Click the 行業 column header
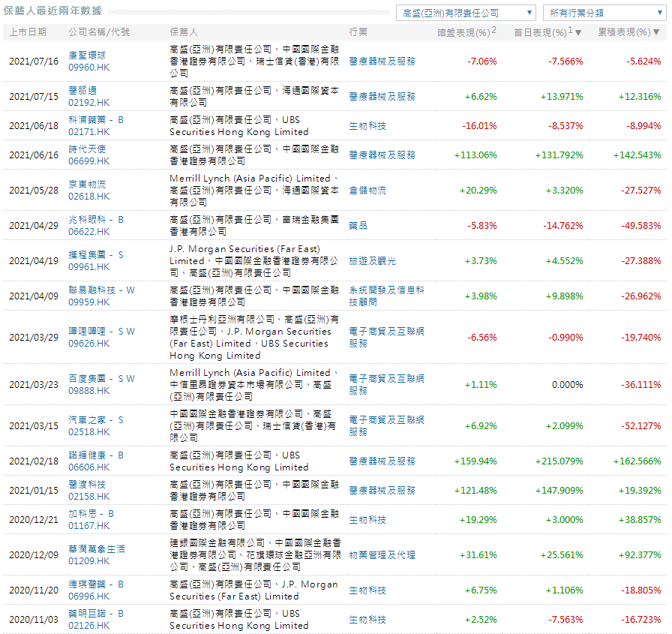This screenshot has height=634, width=672. pos(358,32)
